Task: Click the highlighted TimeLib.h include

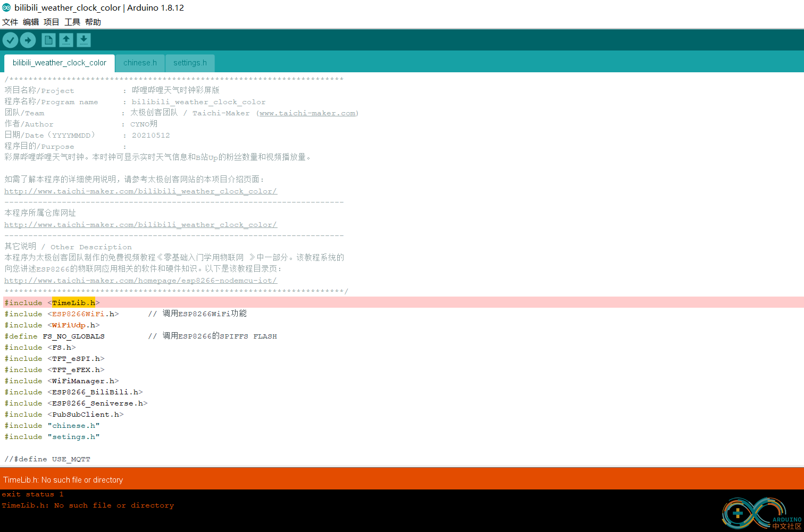Action: click(x=74, y=303)
